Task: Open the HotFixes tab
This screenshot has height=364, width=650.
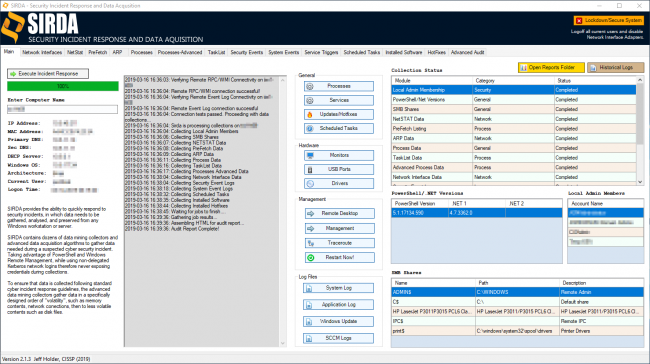Action: point(437,53)
